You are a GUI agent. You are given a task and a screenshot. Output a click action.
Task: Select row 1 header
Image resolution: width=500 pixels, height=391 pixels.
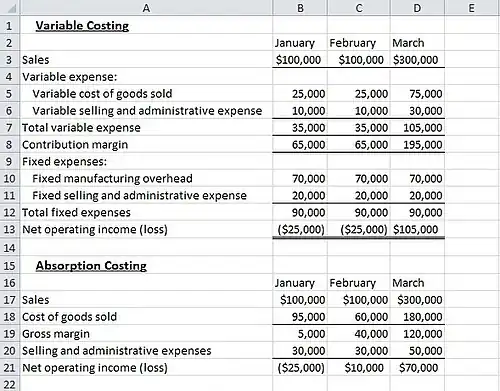pos(10,25)
